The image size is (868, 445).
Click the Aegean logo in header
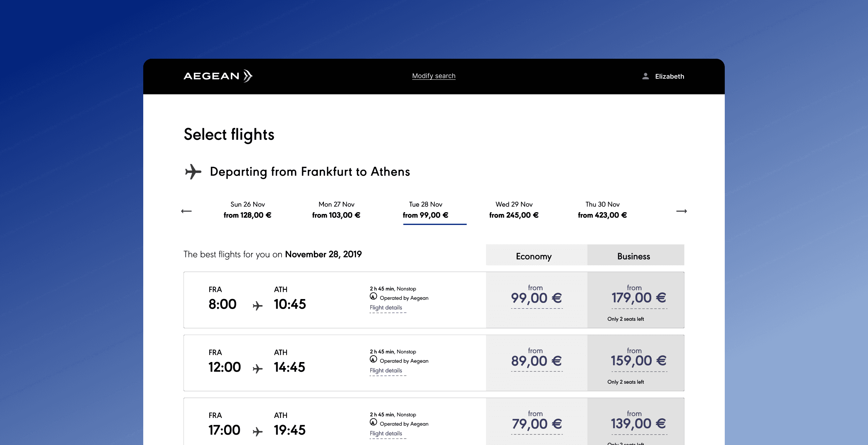[x=218, y=76]
